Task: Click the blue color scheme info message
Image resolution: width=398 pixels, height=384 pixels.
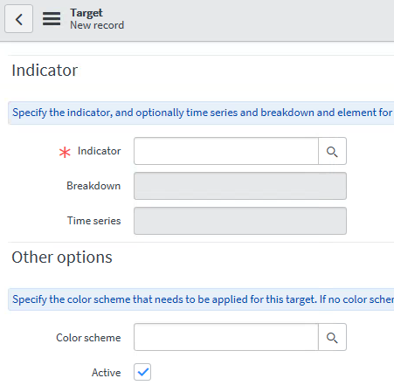Action: (201, 299)
